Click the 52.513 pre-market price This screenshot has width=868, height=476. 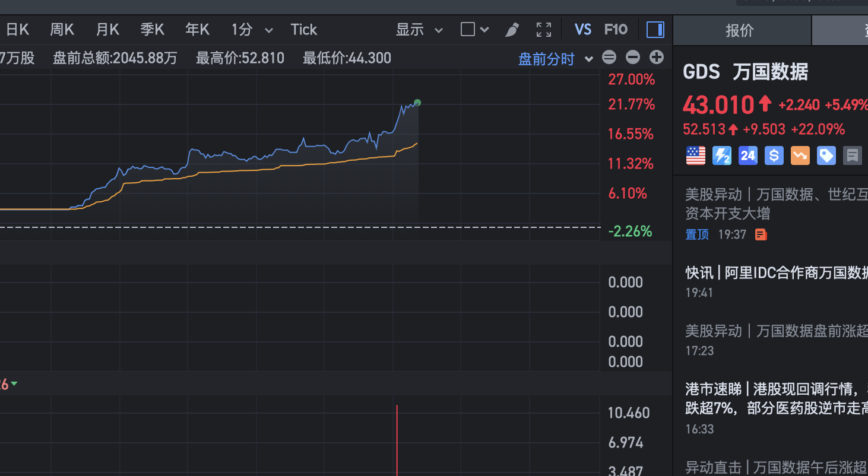(x=704, y=129)
